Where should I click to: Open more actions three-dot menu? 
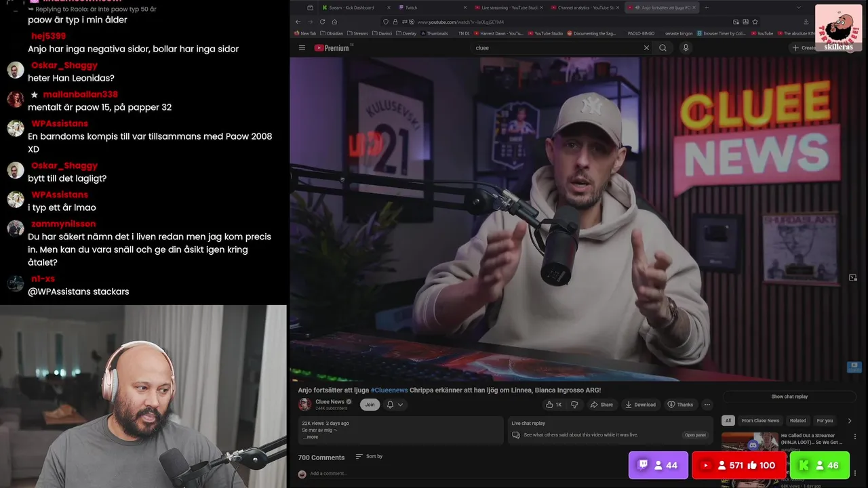point(707,405)
